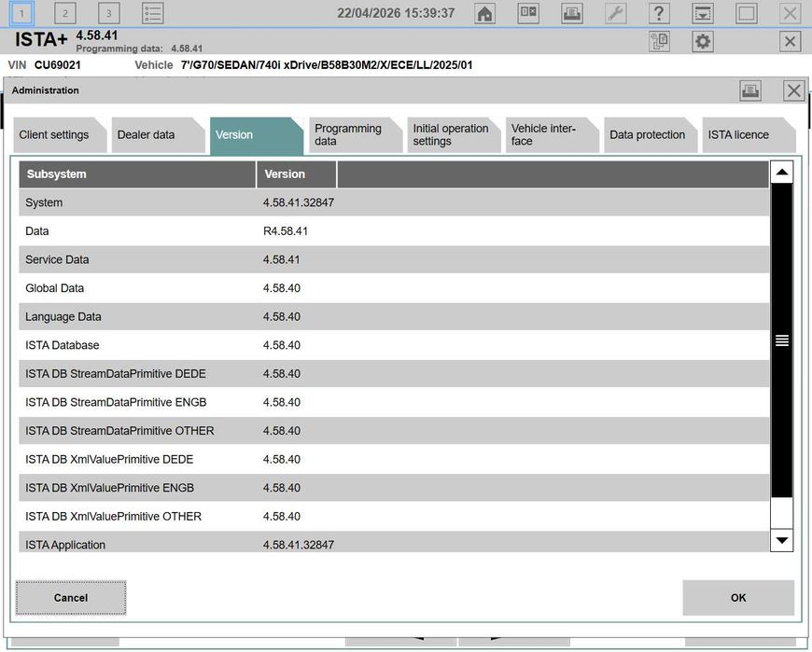
Task: Open the wrench tools icon
Action: [x=615, y=13]
